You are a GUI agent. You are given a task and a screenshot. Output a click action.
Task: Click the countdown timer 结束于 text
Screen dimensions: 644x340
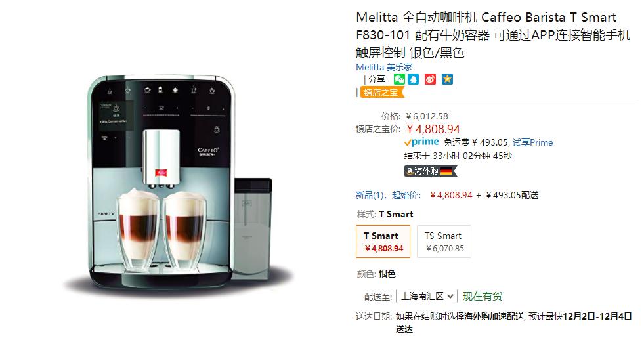tap(458, 156)
